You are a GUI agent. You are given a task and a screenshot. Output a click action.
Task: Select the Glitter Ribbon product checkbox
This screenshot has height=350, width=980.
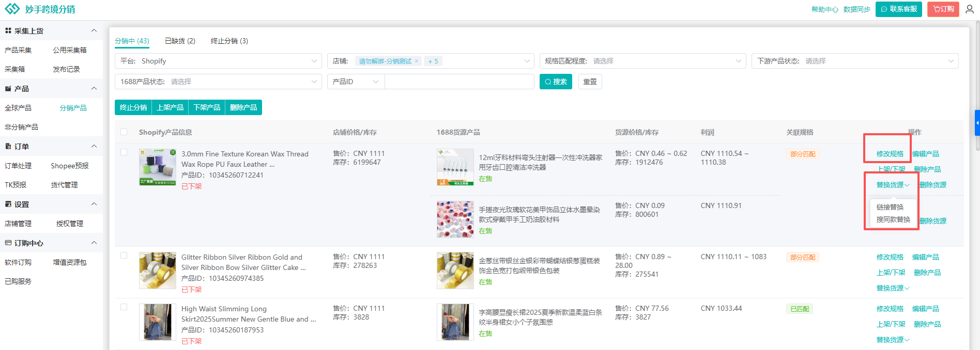point(124,256)
